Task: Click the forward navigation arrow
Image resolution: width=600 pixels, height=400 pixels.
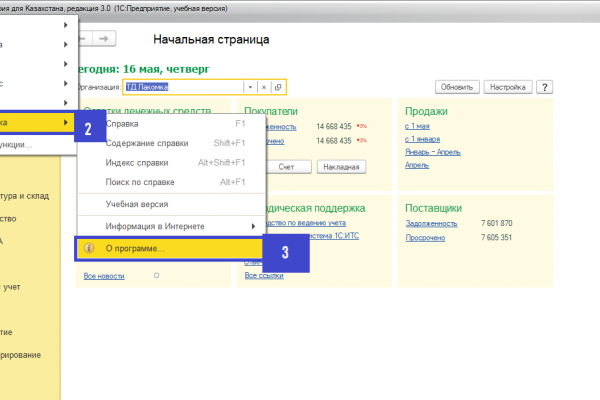Action: point(104,39)
